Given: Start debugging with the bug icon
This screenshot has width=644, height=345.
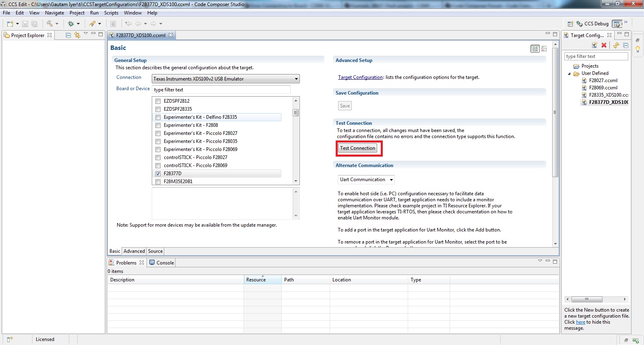Looking at the screenshot, I should [71, 24].
